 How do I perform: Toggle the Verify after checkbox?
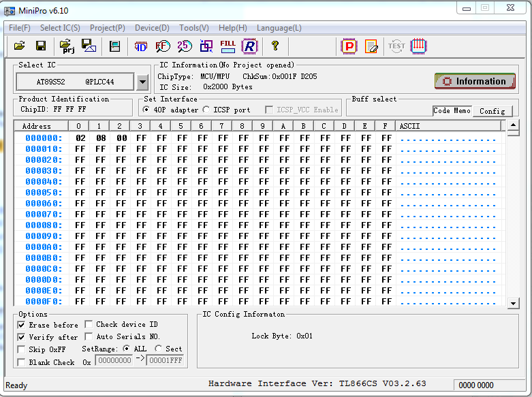point(21,337)
